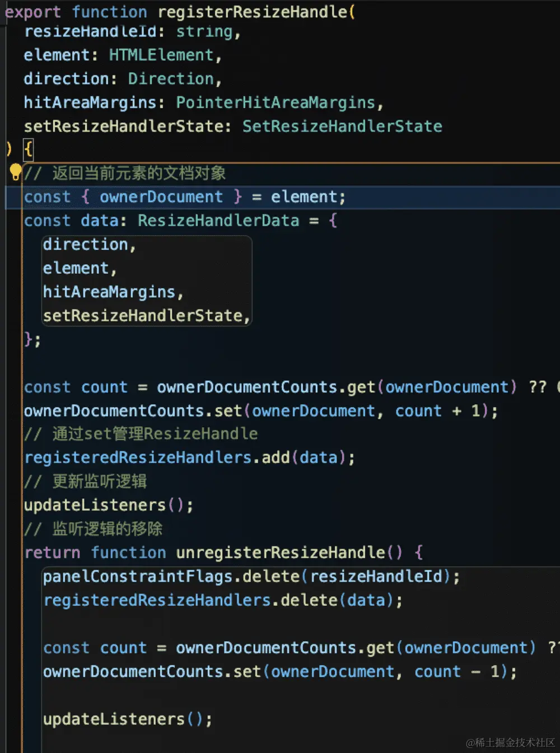The width and height of the screenshot is (560, 753).
Task: Click ownerDocumentCounts.get in first count line
Action: (266, 387)
